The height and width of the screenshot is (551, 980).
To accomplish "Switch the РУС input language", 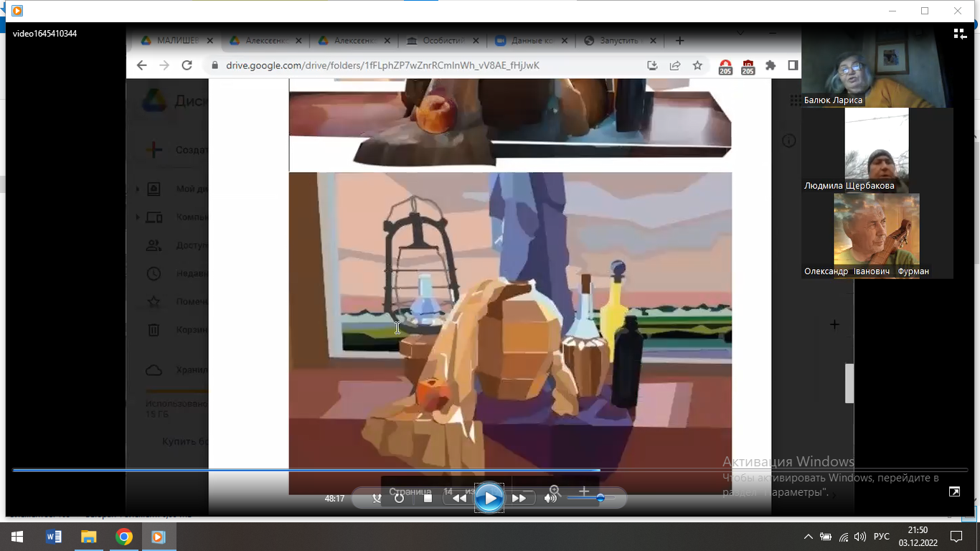I will (882, 537).
